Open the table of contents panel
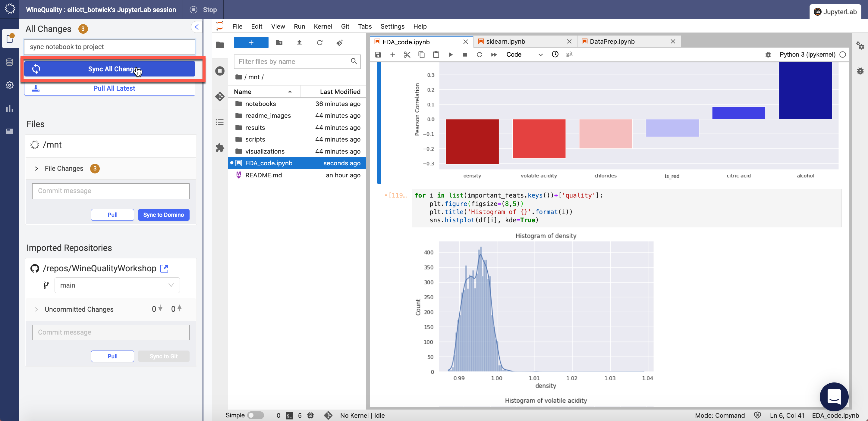Viewport: 868px width, 421px height. [x=220, y=122]
